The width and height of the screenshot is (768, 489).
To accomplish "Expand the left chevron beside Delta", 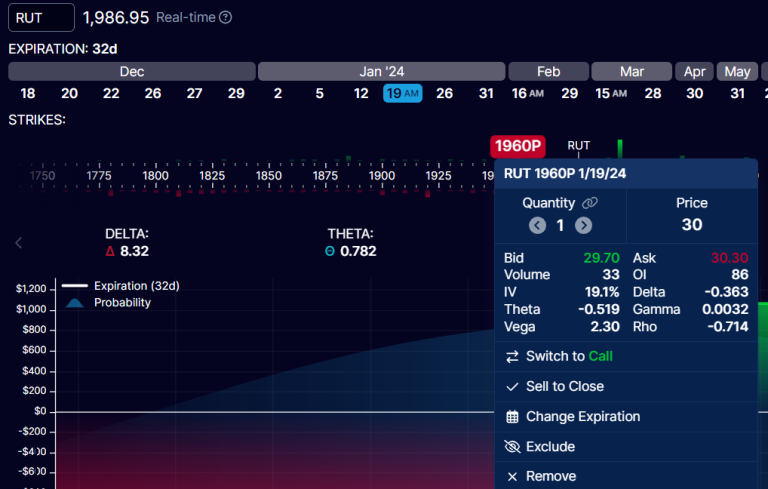I will tap(18, 242).
